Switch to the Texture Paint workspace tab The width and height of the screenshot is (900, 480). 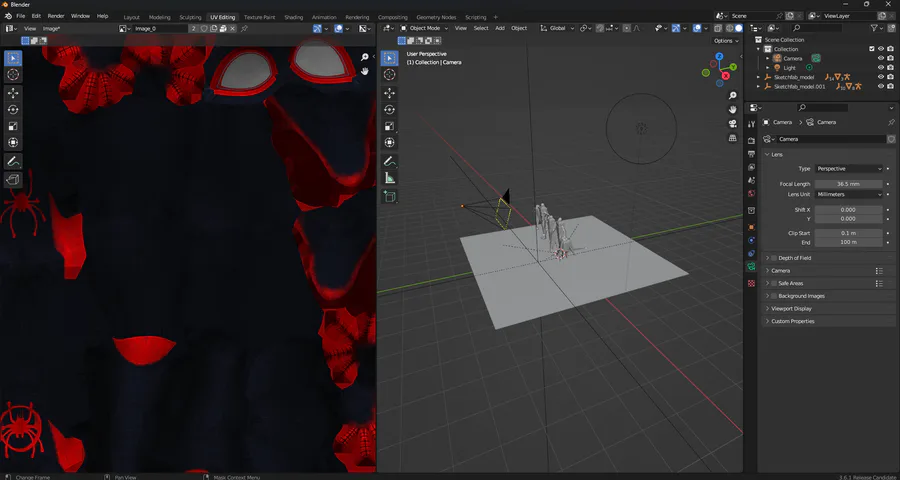click(259, 17)
